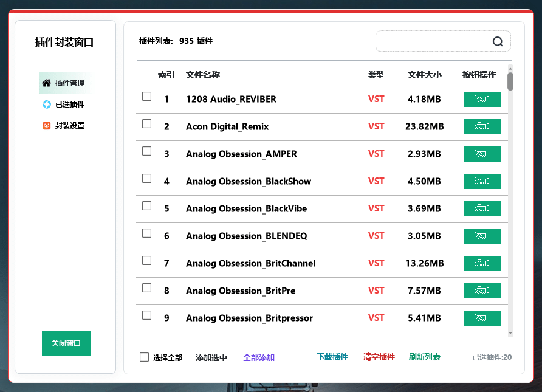The height and width of the screenshot is (392, 542).
Task: Click the search magnifier icon
Action: (x=498, y=41)
